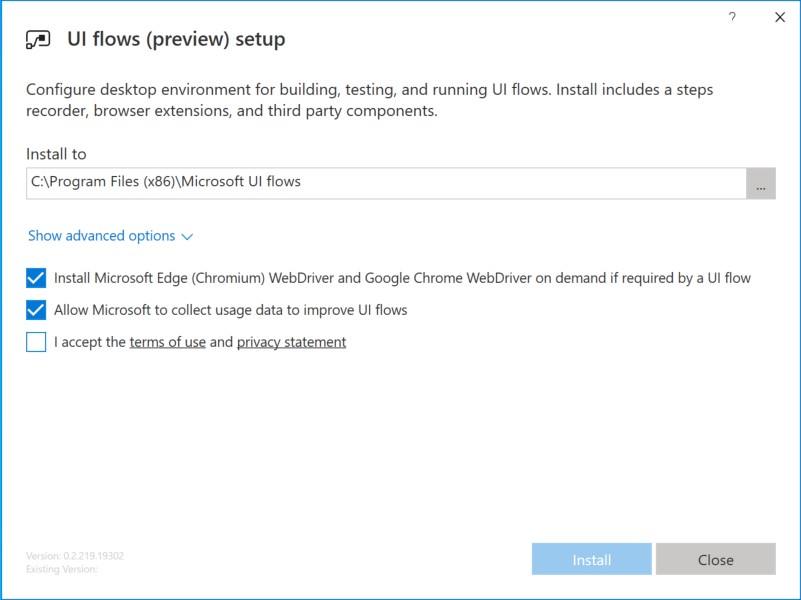The image size is (801, 600).
Task: Click the UI flows logo icon
Action: pos(38,40)
